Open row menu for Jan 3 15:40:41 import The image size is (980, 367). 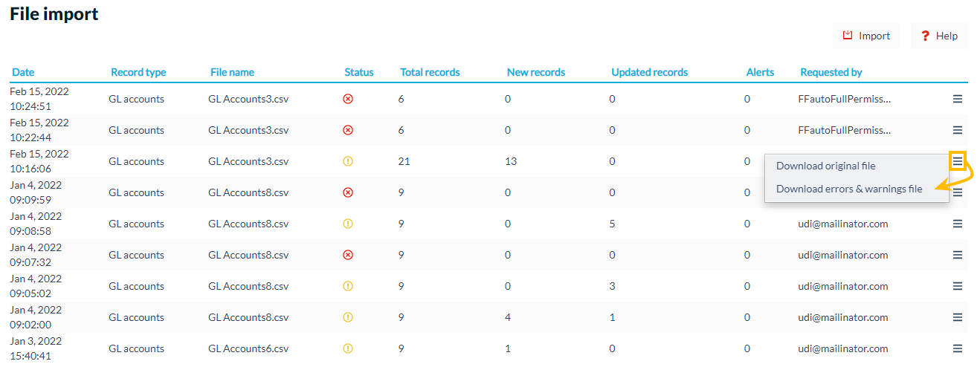click(958, 348)
